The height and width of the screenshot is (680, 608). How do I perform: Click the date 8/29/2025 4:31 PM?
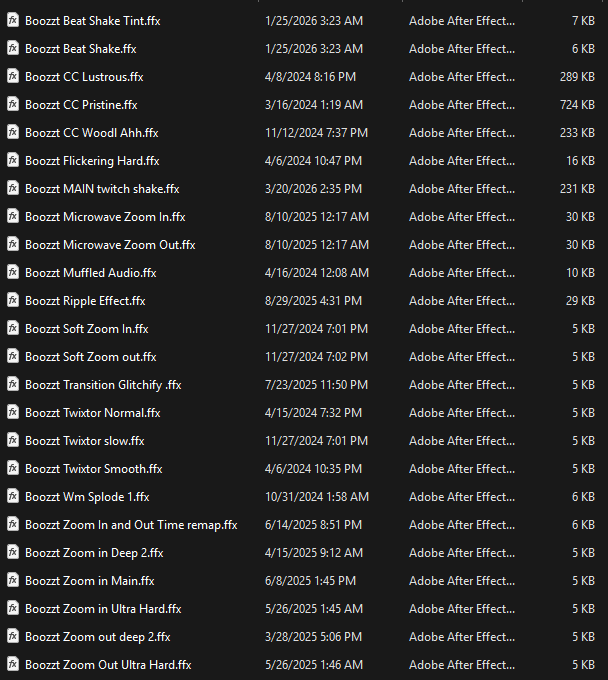314,301
